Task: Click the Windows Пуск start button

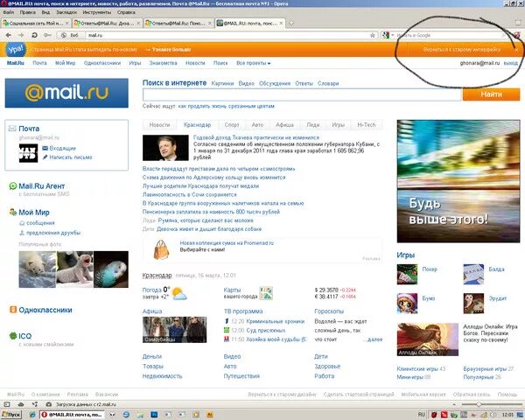Action: point(11,415)
